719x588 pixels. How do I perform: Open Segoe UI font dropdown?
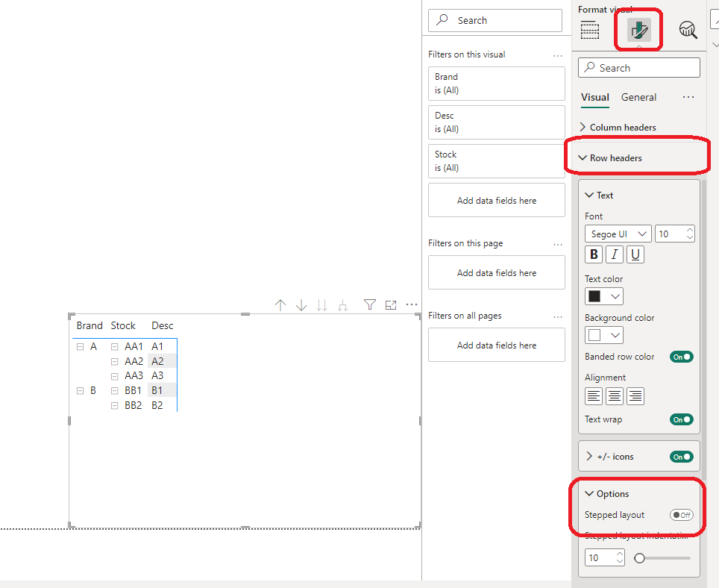point(618,234)
